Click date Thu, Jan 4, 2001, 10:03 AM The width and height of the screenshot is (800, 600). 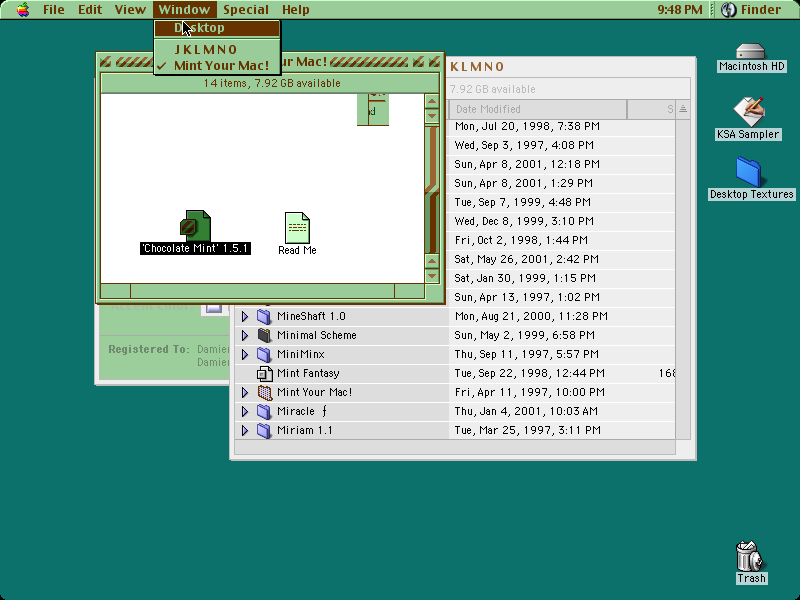click(x=526, y=411)
